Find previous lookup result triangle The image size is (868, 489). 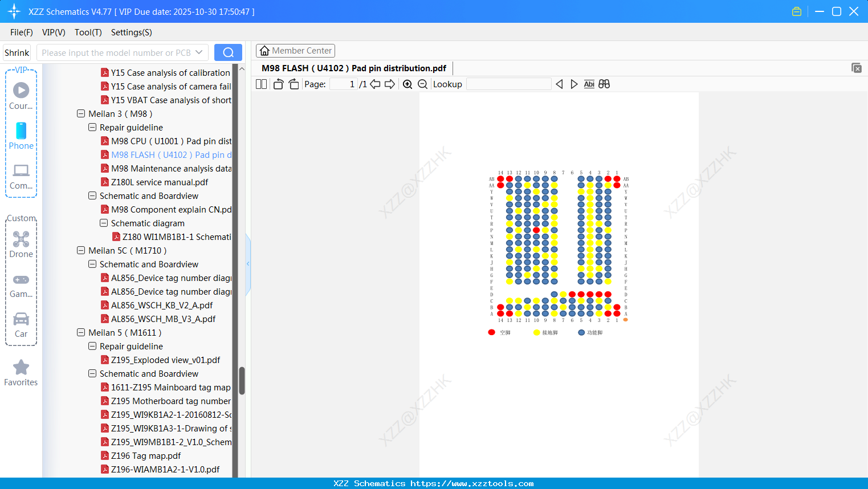click(559, 84)
